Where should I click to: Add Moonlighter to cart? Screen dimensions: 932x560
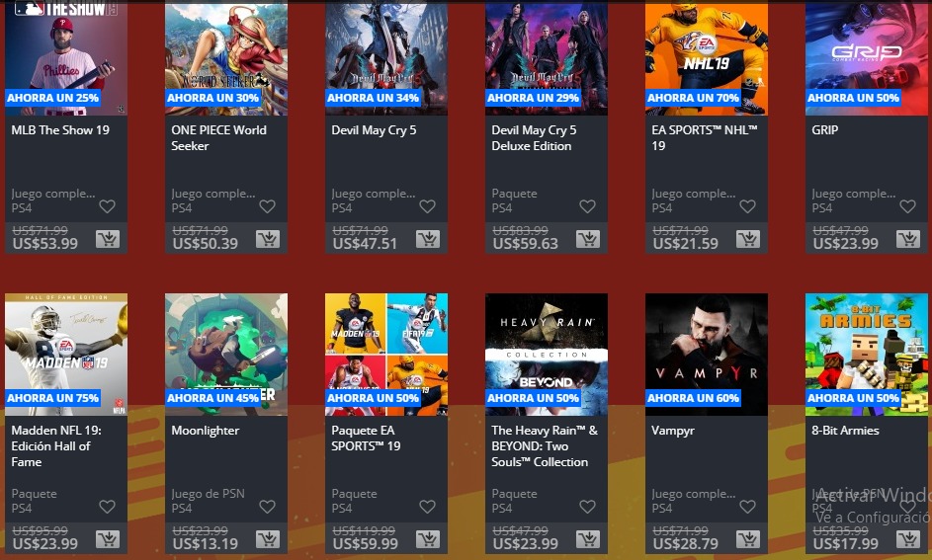(x=268, y=539)
